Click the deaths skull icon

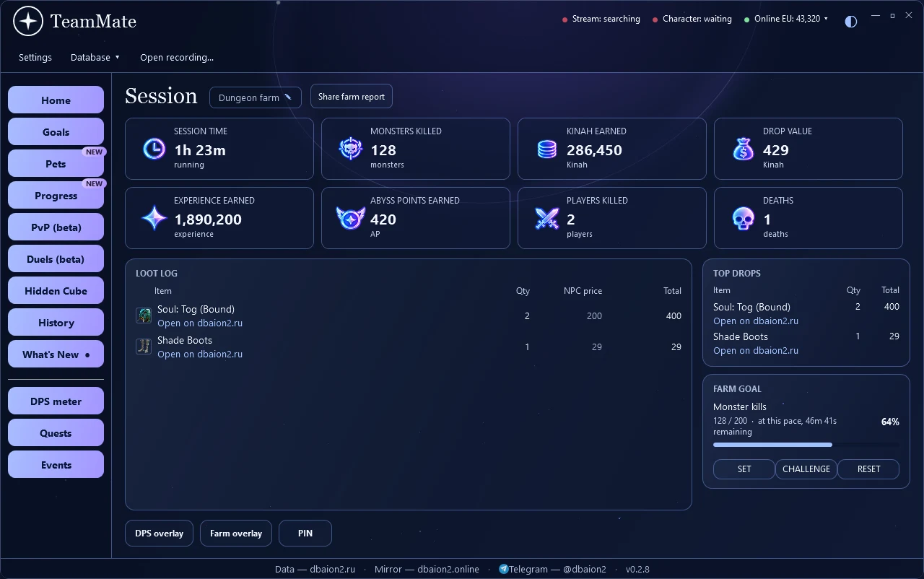[743, 218]
